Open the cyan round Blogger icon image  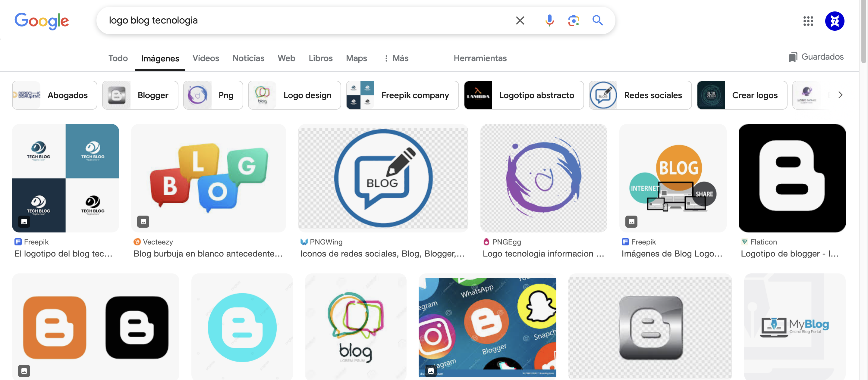pos(242,327)
